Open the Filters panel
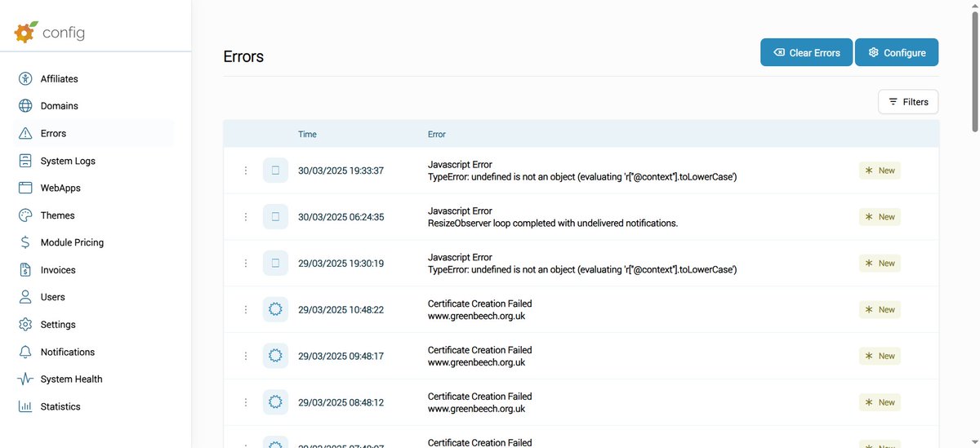The height and width of the screenshot is (448, 980). pos(908,102)
